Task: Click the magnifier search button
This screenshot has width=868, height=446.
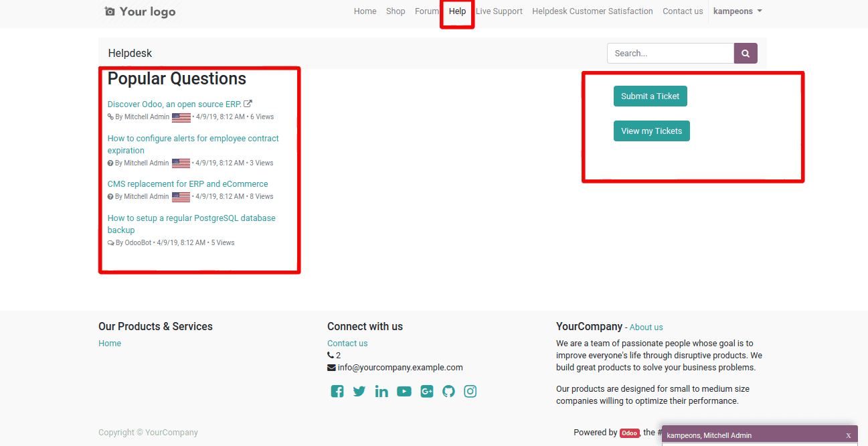Action: pyautogui.click(x=746, y=54)
